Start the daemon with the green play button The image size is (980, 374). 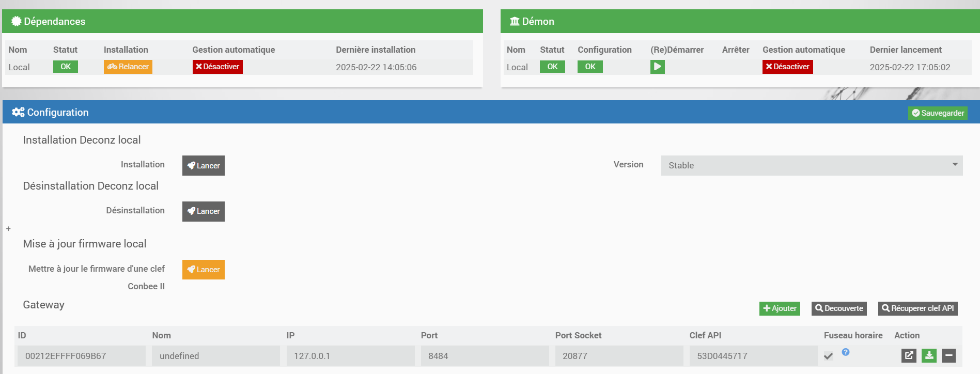click(x=657, y=67)
